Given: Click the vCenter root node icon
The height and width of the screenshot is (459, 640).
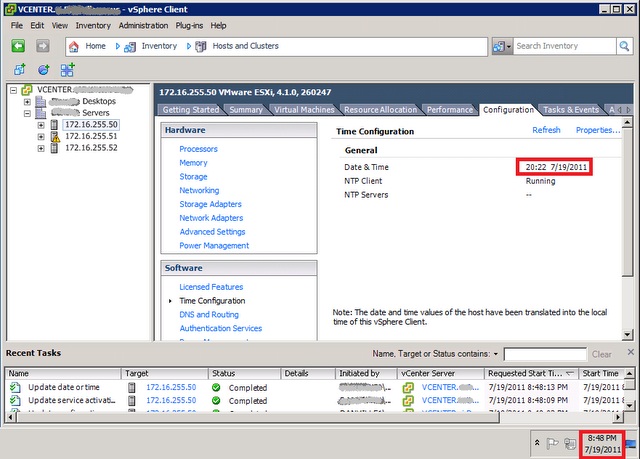Looking at the screenshot, I should (x=27, y=90).
